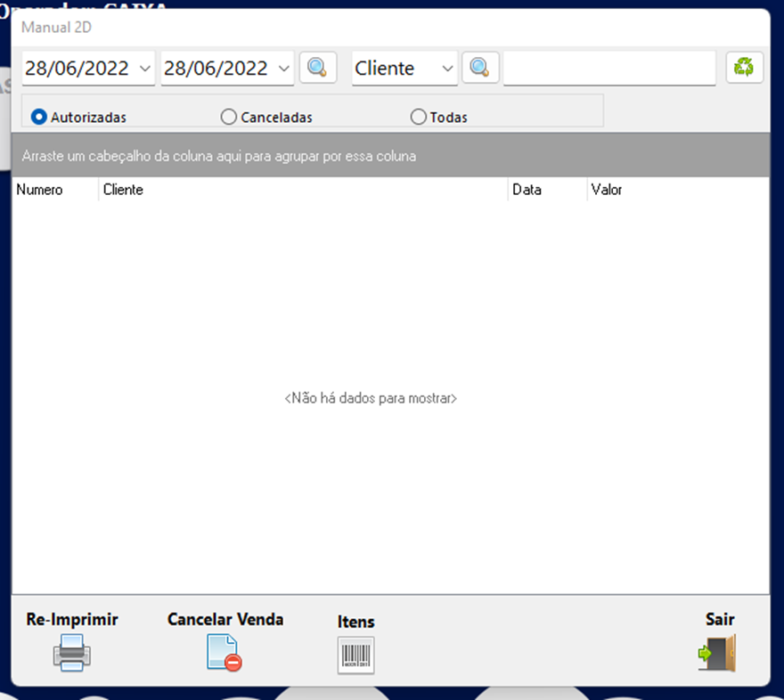The image size is (784, 700).
Task: Click the Cancelar Venda document icon
Action: (x=224, y=653)
